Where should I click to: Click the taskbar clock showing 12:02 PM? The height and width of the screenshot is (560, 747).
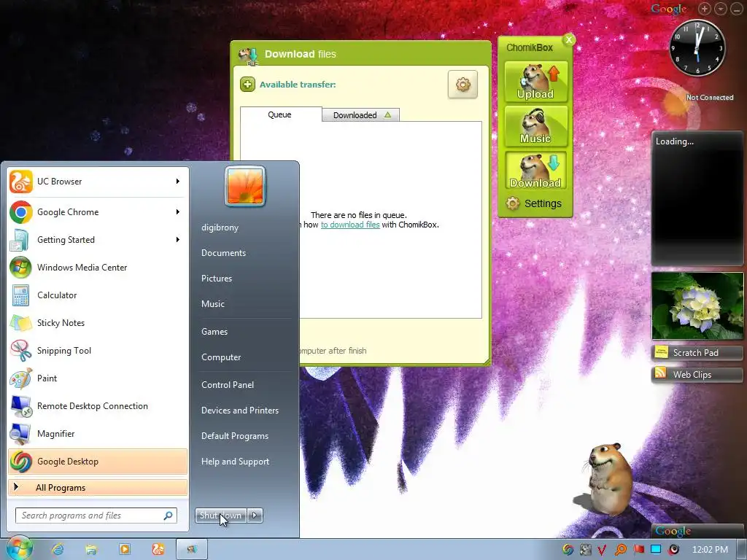[710, 550]
